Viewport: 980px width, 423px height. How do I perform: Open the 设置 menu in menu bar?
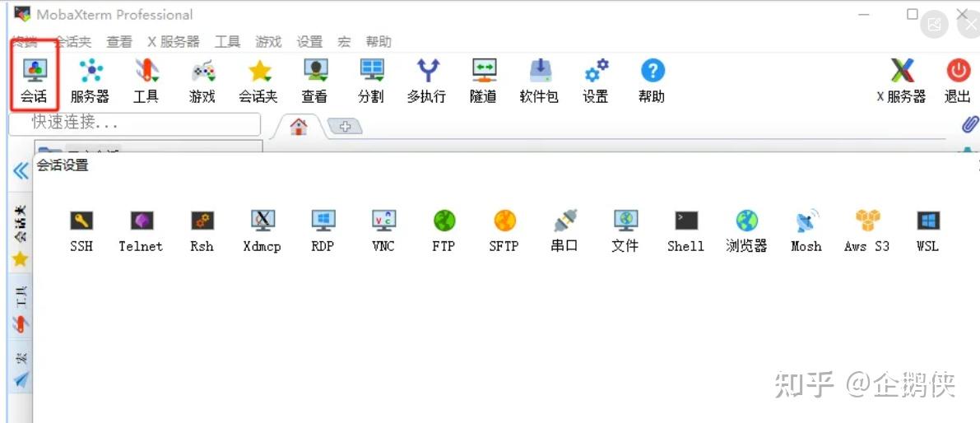pos(310,42)
